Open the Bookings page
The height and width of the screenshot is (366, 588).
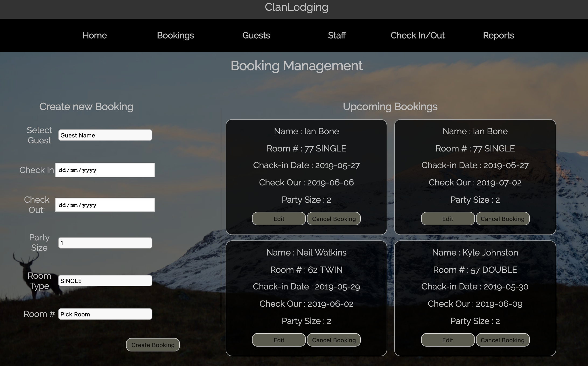[175, 35]
